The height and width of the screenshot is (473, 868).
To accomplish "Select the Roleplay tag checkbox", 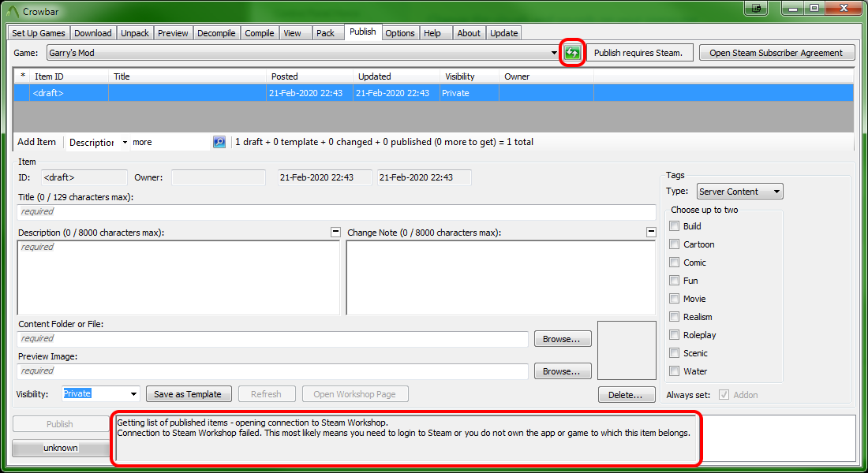I will (x=674, y=335).
